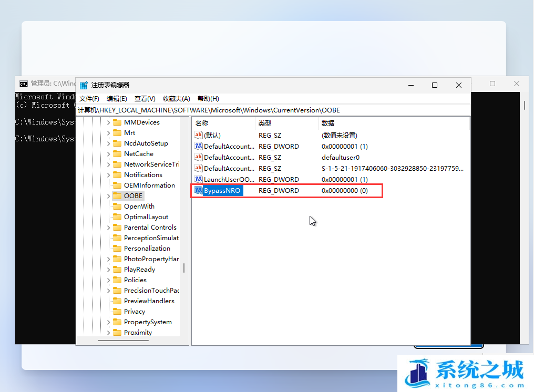
Task: Sort values by the 类型 column header
Action: point(286,123)
